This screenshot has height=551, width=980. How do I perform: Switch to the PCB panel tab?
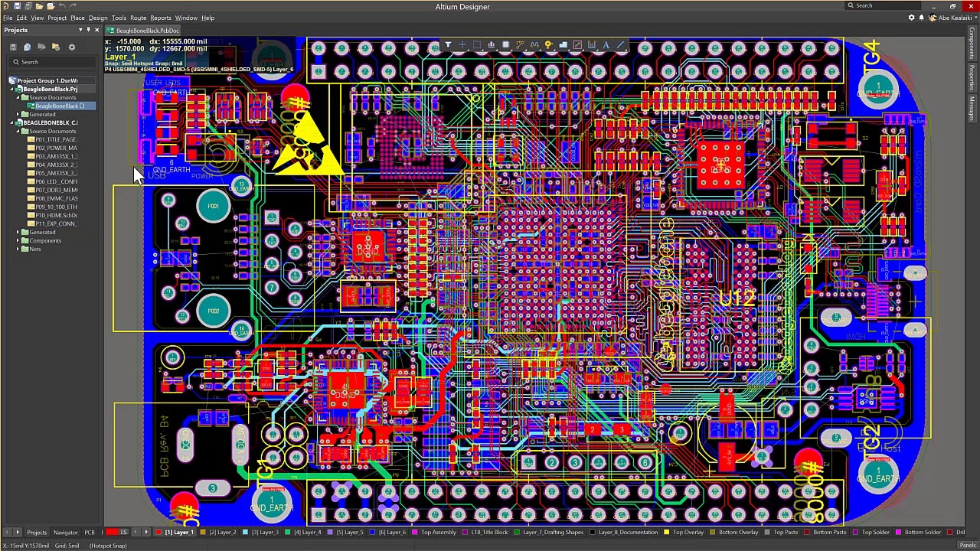pos(90,533)
